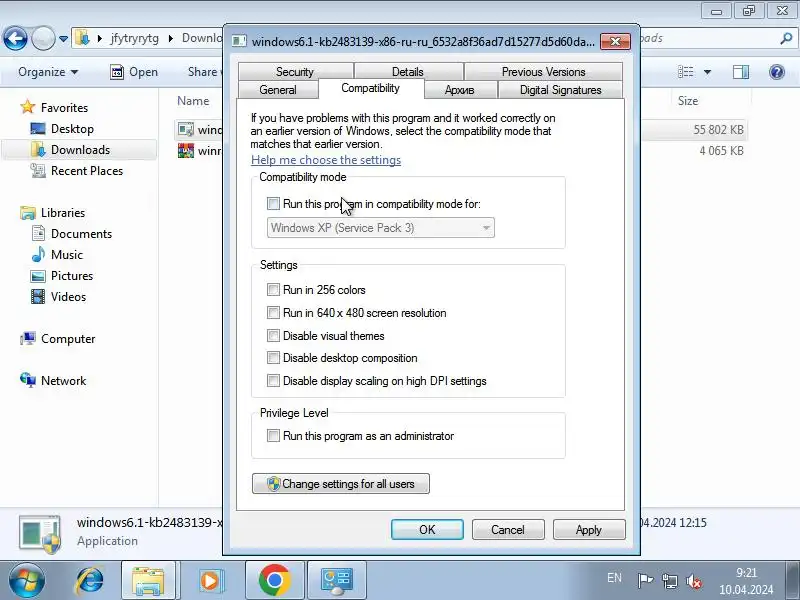Click the muted volume tray icon
The height and width of the screenshot is (600, 800).
point(694,581)
